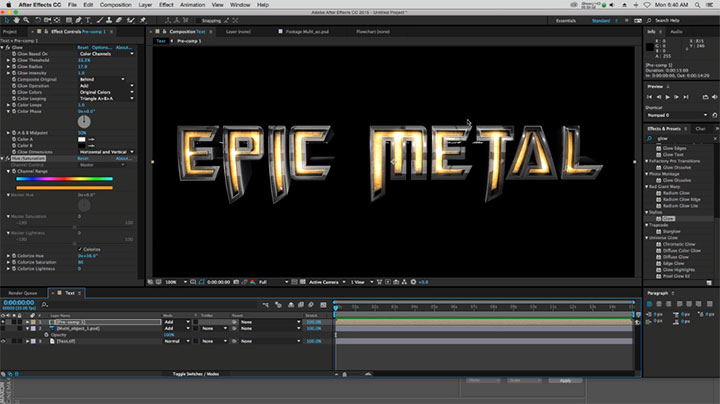Click the Channel Range rainbow color bar
The image size is (720, 404).
[x=64, y=179]
